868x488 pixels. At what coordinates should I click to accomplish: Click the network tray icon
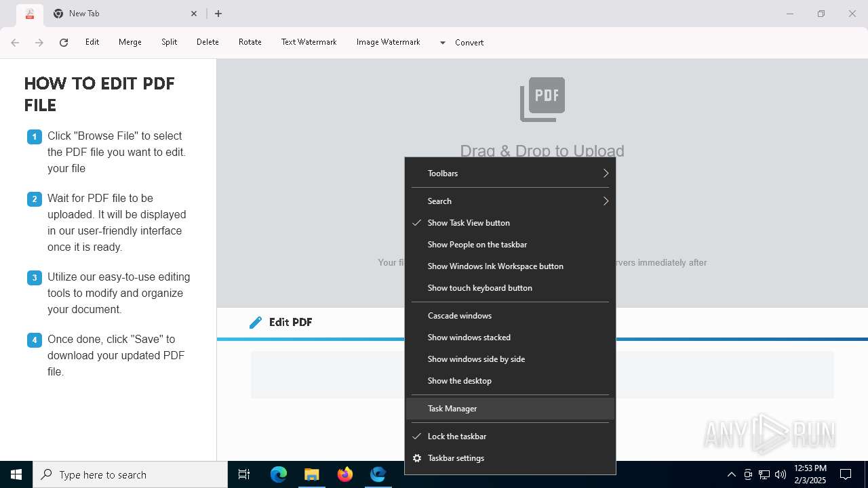point(764,474)
